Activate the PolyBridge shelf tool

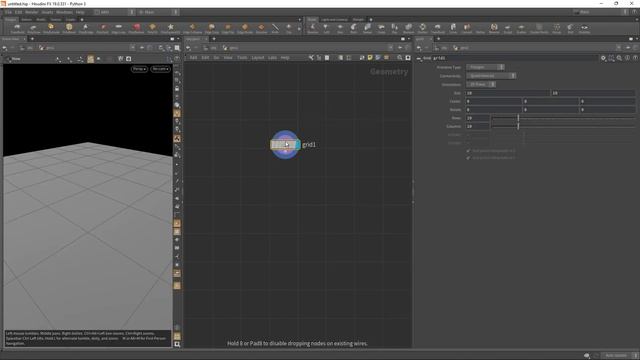[86, 28]
